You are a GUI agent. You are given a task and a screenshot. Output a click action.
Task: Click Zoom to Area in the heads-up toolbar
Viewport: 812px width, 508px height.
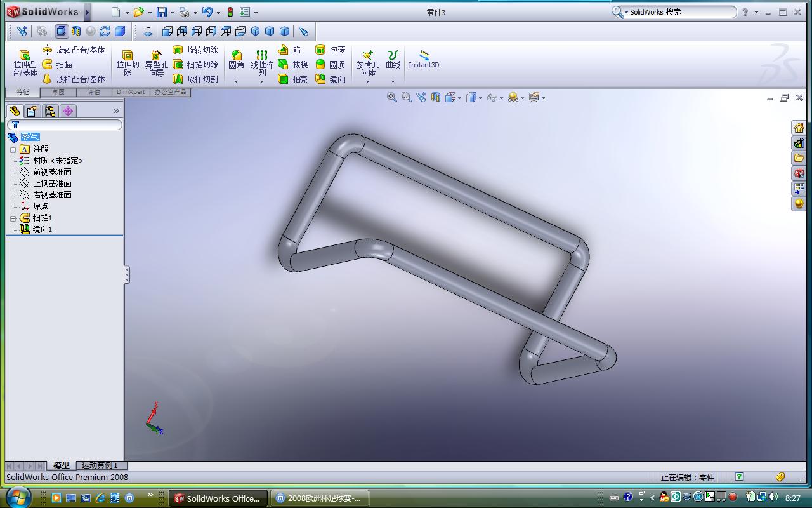406,97
